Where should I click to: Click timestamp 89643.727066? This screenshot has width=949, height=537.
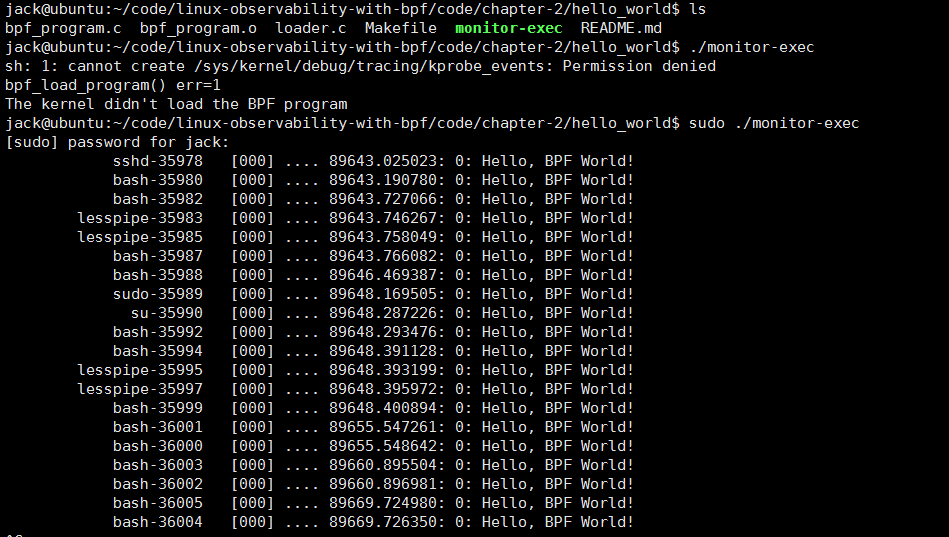(383, 199)
